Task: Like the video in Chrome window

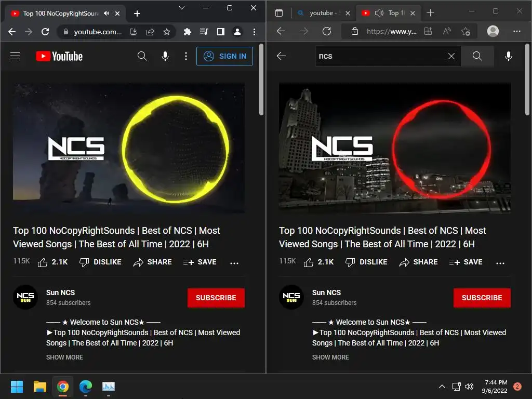Action: coord(52,262)
